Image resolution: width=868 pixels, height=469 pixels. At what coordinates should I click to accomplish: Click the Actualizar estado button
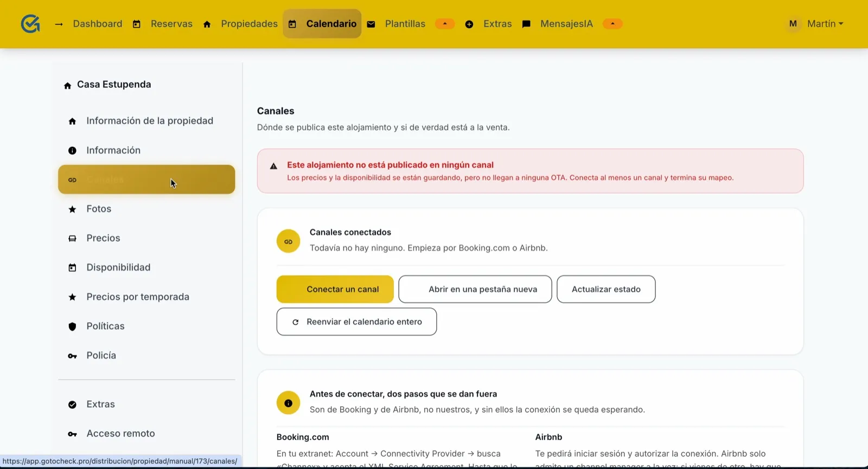click(606, 289)
